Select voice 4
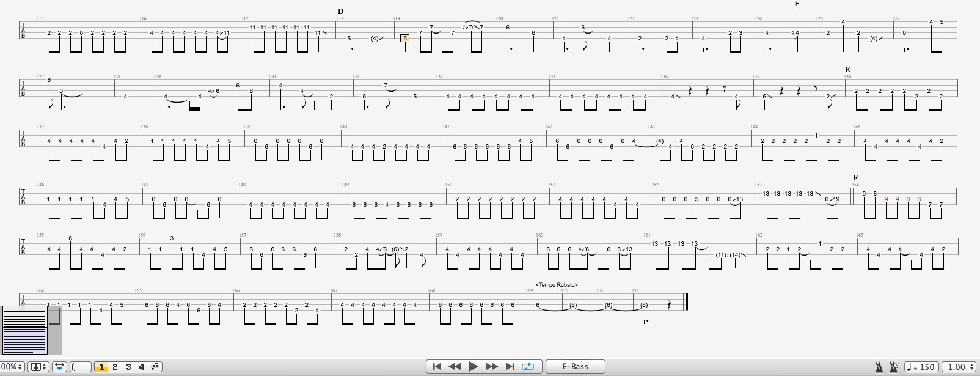This screenshot has width=980, height=376. tap(142, 367)
